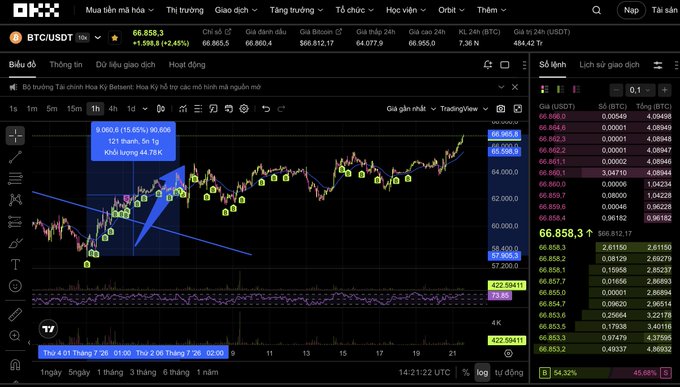Open Giá gần nhất price dropdown
Screen dimensions: 680x387
coord(411,109)
